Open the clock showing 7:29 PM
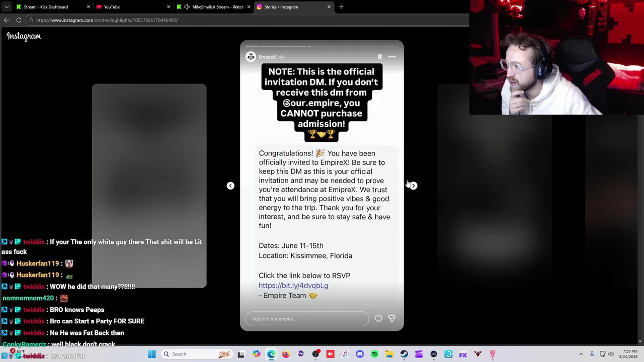Viewport: 644px width, 362px height. [x=629, y=354]
